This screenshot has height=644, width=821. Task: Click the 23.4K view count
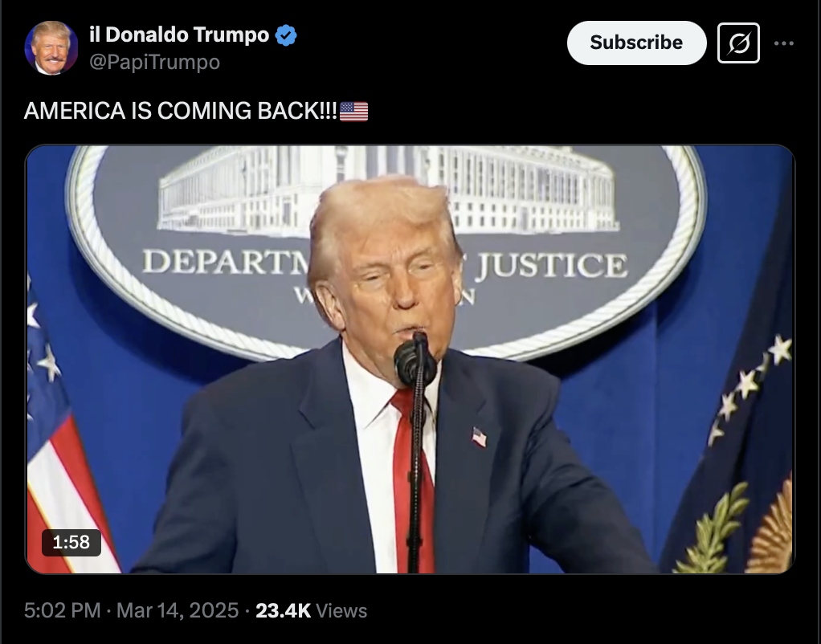pos(284,610)
